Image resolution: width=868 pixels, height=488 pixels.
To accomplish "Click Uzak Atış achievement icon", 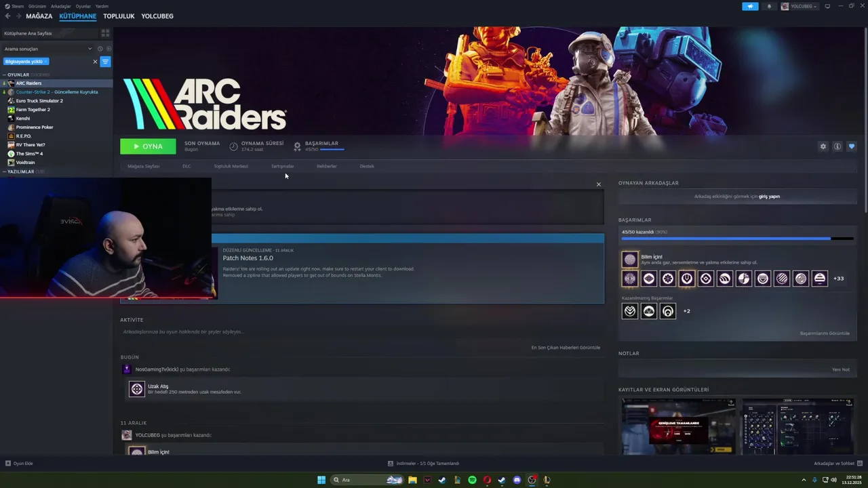I will [137, 389].
